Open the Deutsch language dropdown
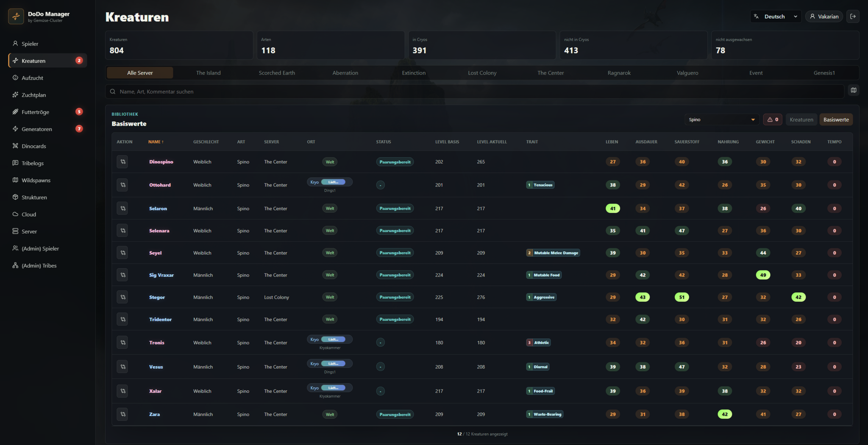Image resolution: width=868 pixels, height=445 pixels. coord(776,17)
